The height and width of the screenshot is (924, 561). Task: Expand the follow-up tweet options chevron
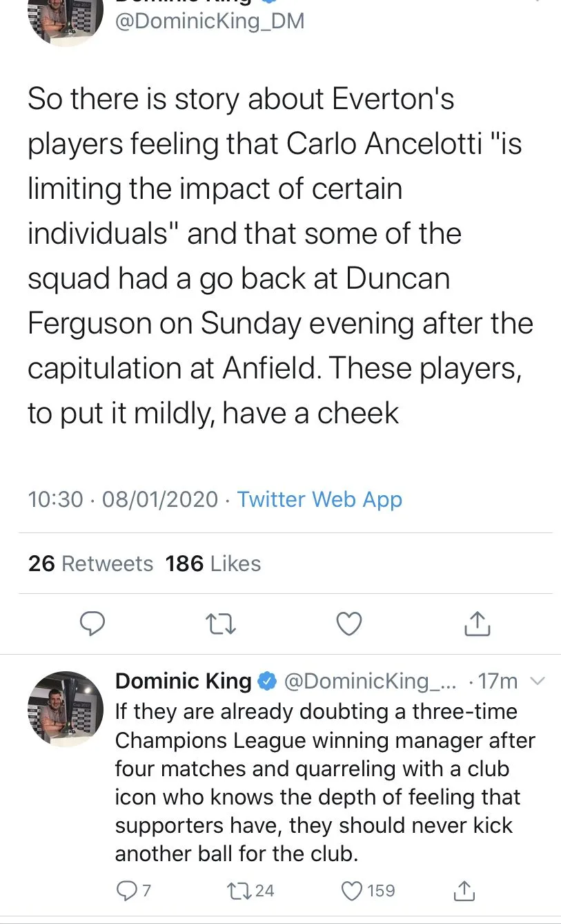(x=536, y=682)
